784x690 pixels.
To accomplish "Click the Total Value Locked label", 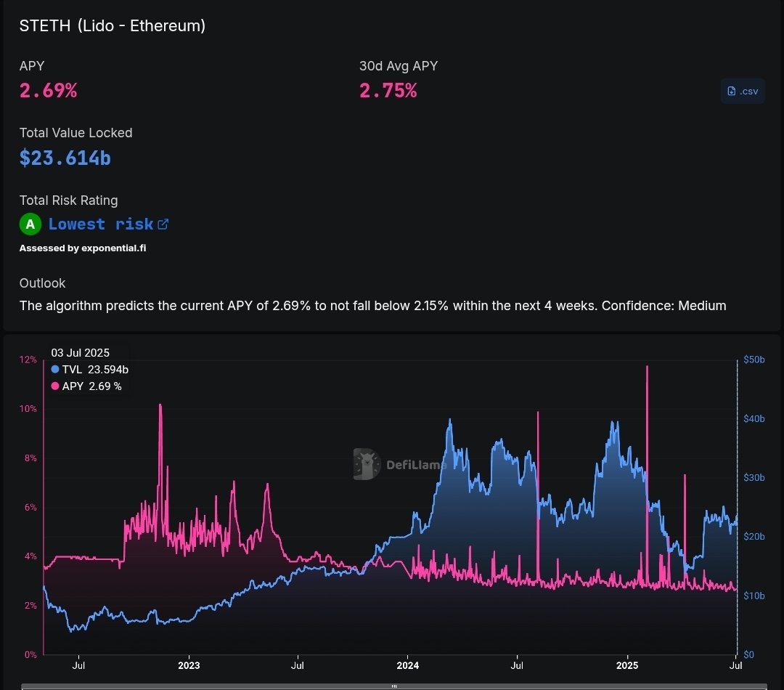I will click(x=76, y=133).
